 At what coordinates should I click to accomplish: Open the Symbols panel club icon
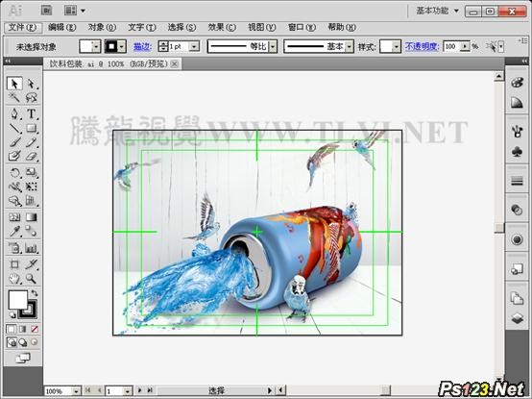pos(517,152)
